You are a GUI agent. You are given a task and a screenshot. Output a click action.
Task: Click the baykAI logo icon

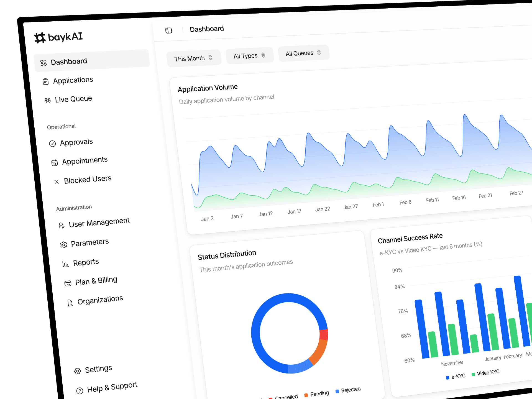[x=40, y=38]
